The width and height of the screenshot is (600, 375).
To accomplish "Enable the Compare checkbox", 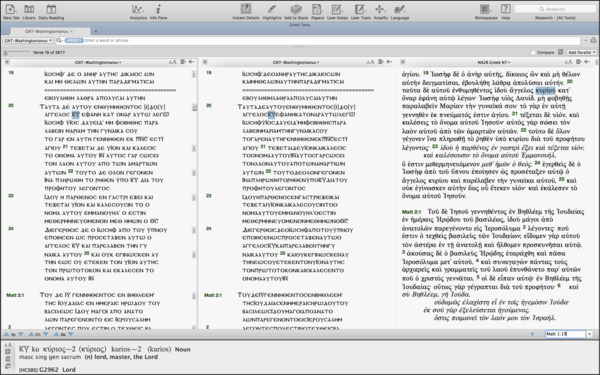I will tap(533, 52).
